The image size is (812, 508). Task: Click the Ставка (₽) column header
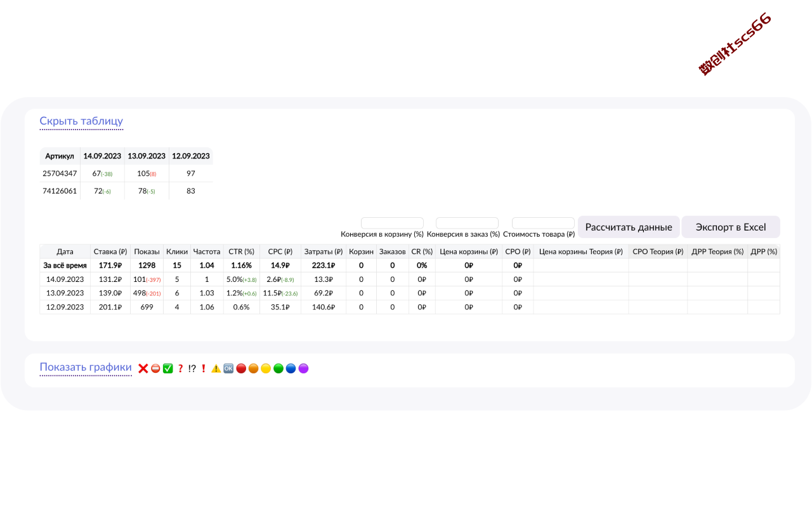coord(110,251)
